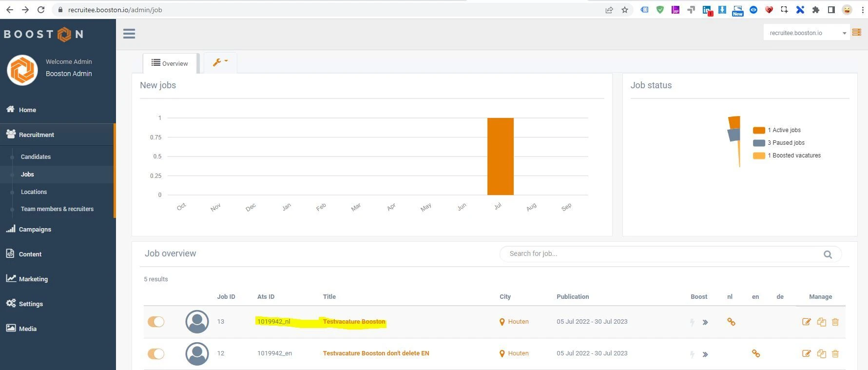Duplicate job 13 using copy icon
868x370 pixels.
(x=821, y=322)
